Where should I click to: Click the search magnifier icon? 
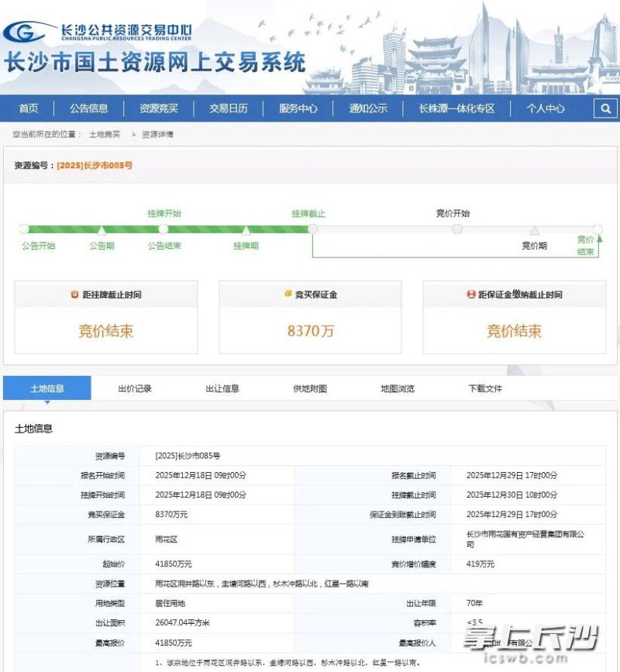click(607, 109)
